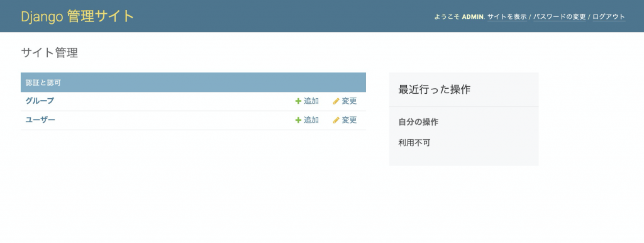
Task: Click the 追加 text link for ユーザー
Action: [311, 120]
